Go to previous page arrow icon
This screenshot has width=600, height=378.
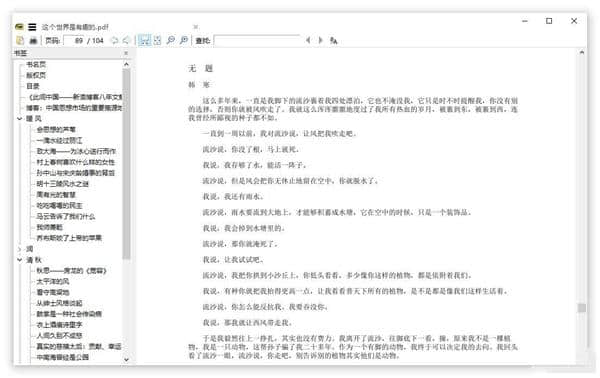click(114, 40)
